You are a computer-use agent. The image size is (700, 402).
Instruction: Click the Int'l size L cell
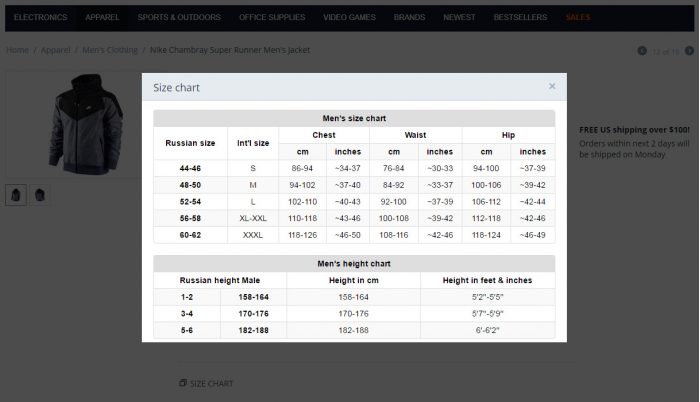pos(253,201)
